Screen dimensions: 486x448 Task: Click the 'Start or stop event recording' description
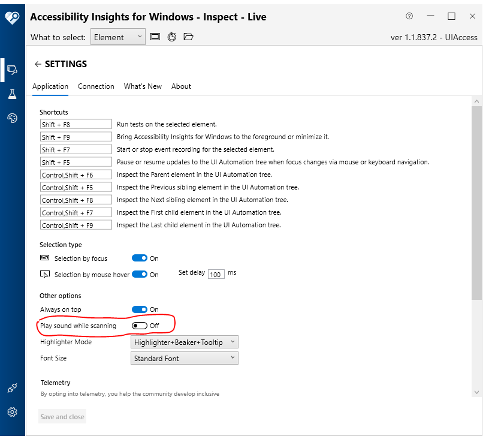click(195, 149)
